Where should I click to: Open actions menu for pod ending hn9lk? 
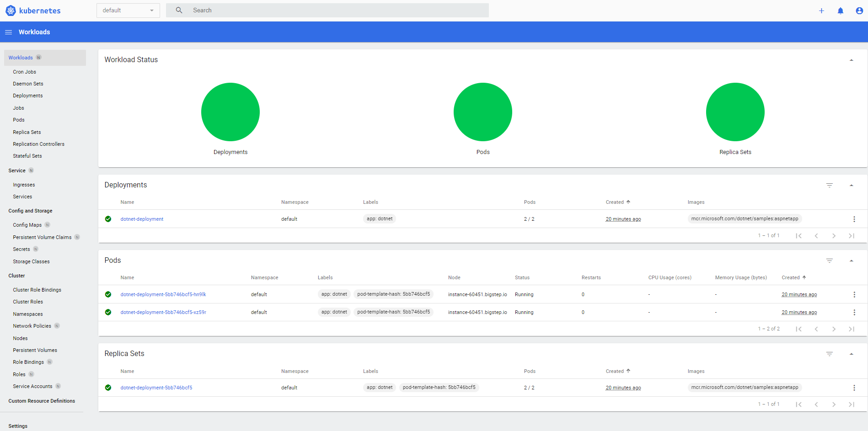point(854,295)
